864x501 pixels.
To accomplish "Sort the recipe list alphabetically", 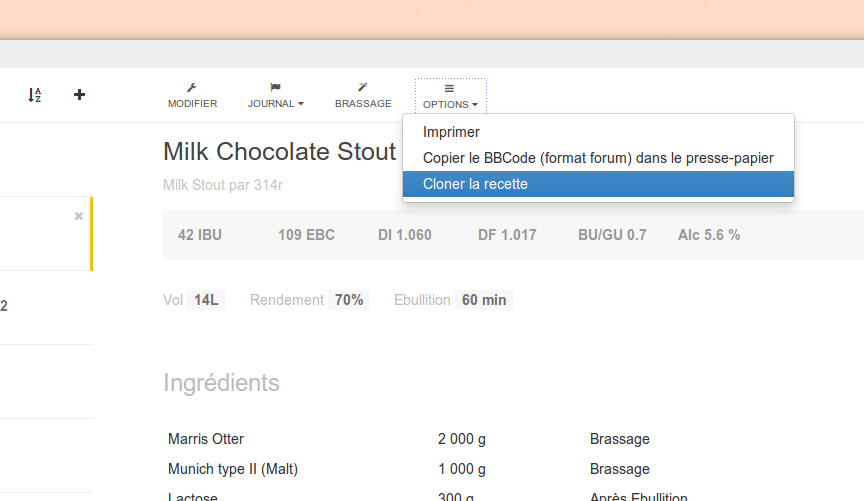I will [x=34, y=95].
